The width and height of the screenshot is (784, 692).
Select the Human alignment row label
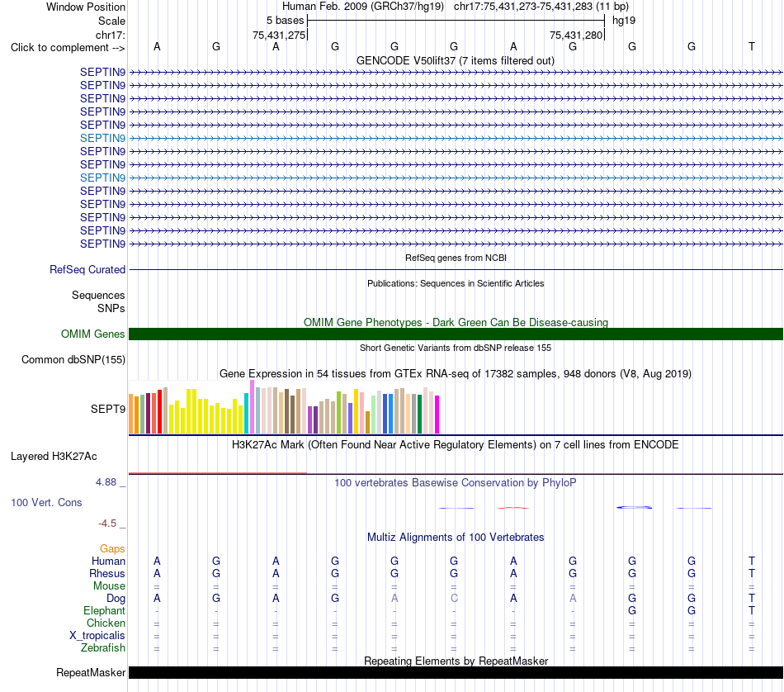click(108, 562)
